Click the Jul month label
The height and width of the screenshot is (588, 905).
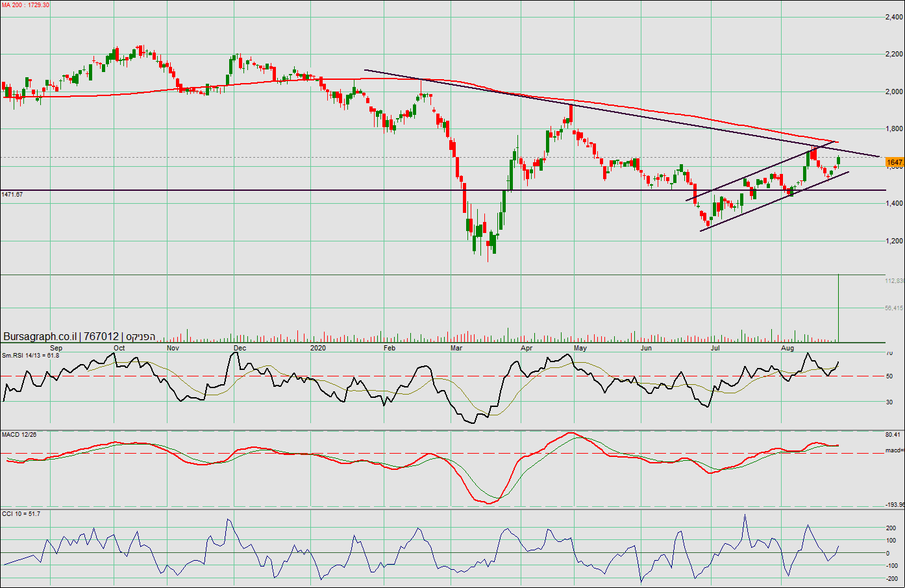(x=715, y=348)
